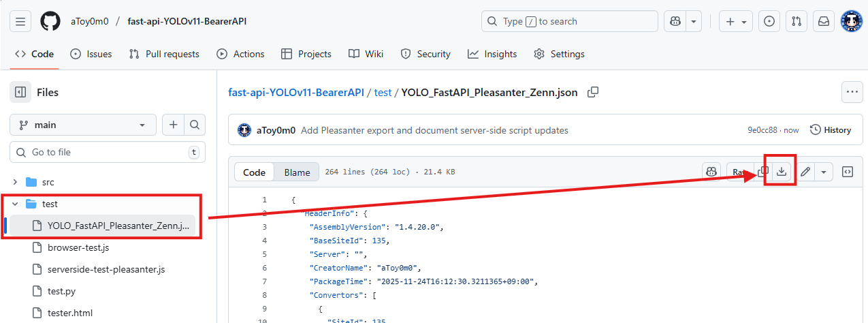The width and height of the screenshot is (868, 323).
Task: View file History
Action: point(831,130)
